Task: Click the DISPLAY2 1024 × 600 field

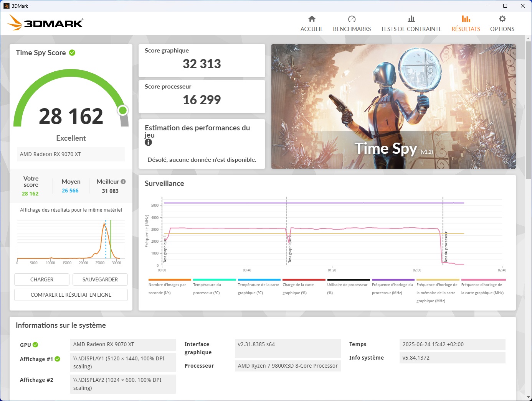Action: tap(123, 384)
